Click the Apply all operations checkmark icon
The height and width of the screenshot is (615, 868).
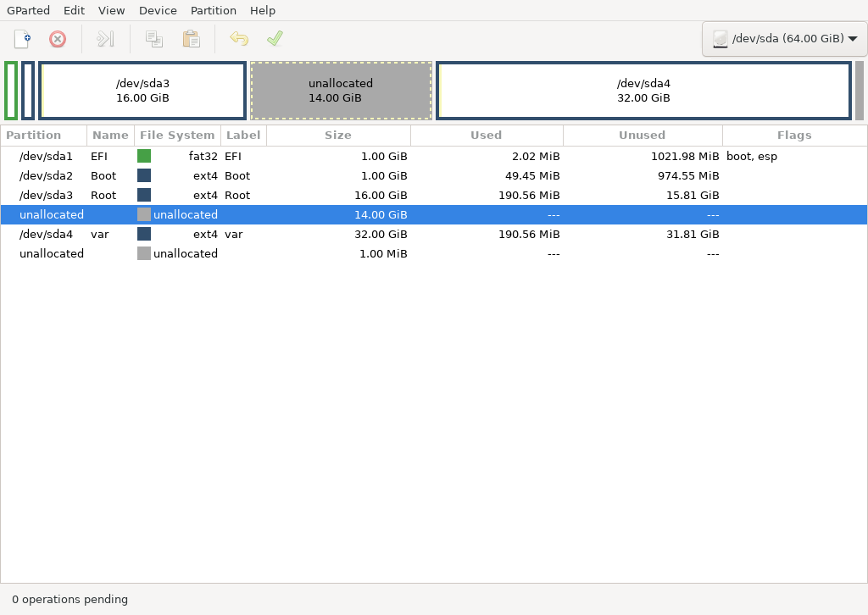pyautogui.click(x=275, y=39)
